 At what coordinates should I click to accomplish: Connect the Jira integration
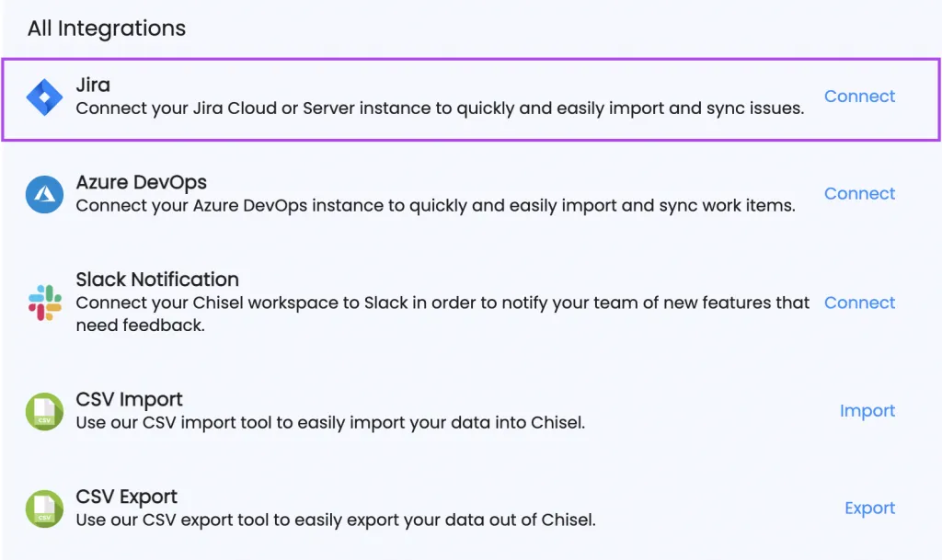(x=859, y=97)
